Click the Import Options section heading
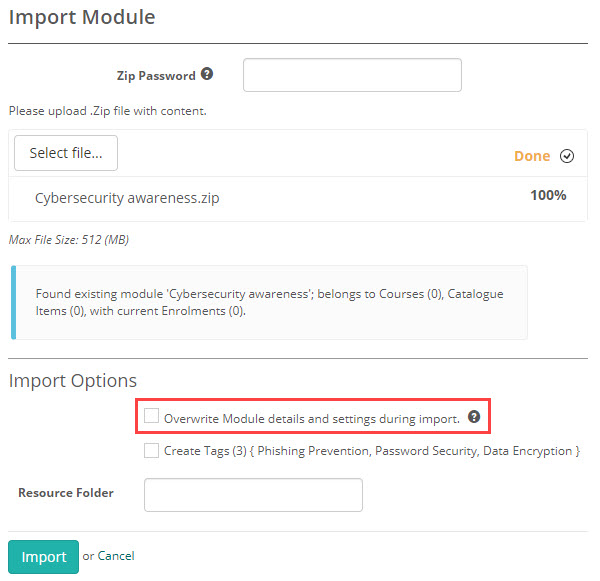The image size is (600, 581). (x=73, y=381)
